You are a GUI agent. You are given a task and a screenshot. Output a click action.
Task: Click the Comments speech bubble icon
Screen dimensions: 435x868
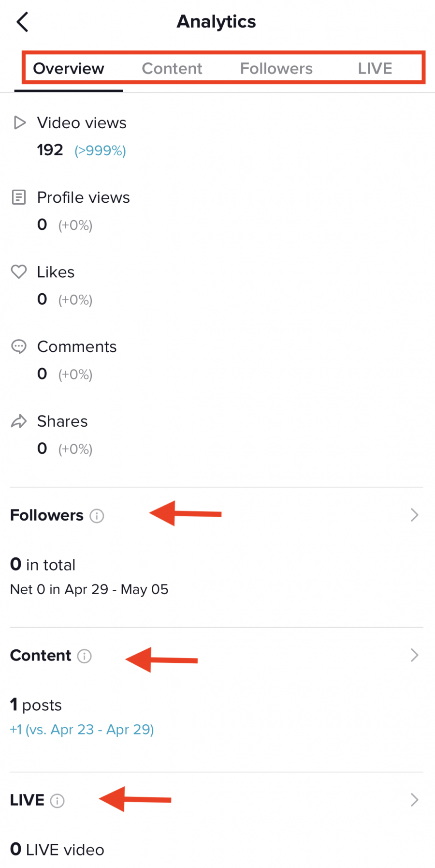pyautogui.click(x=18, y=346)
